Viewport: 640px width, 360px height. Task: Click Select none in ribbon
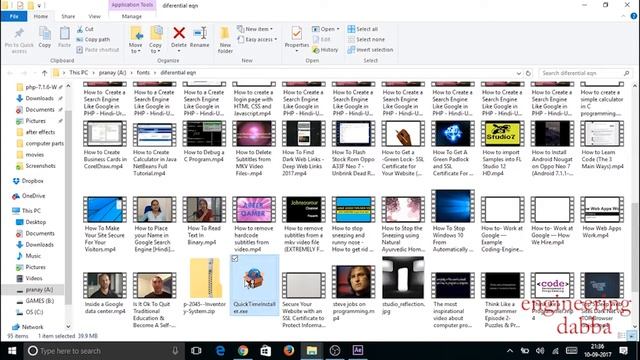click(366, 40)
